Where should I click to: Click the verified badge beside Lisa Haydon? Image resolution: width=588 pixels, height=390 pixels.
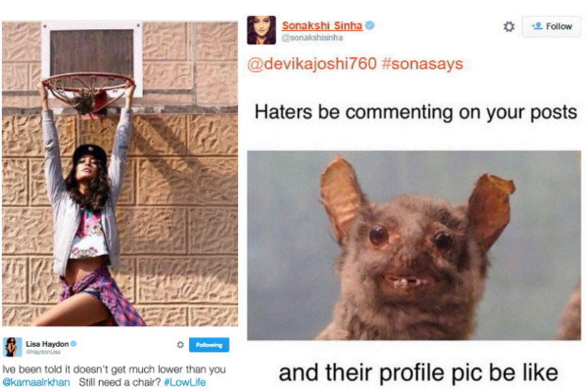[74, 344]
